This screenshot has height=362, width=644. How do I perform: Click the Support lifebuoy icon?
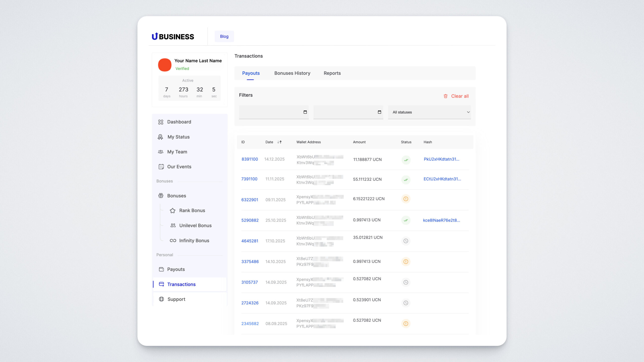161,299
